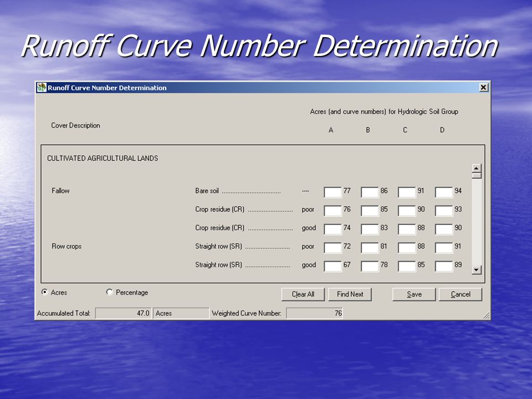Close the Runoff Curve Number Determination dialog

(x=483, y=88)
